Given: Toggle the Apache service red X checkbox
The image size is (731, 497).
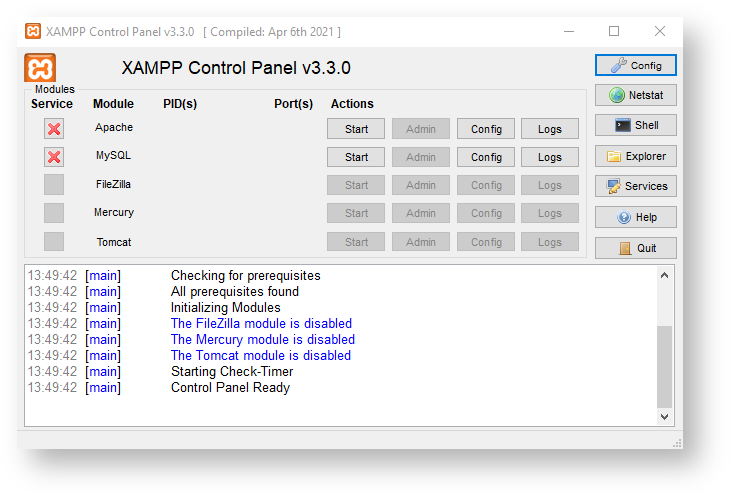Looking at the screenshot, I should point(54,128).
